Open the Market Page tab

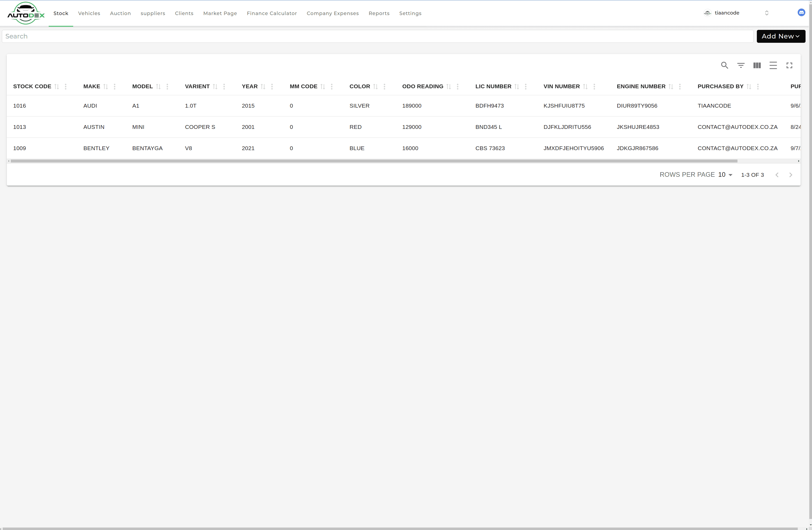(220, 13)
